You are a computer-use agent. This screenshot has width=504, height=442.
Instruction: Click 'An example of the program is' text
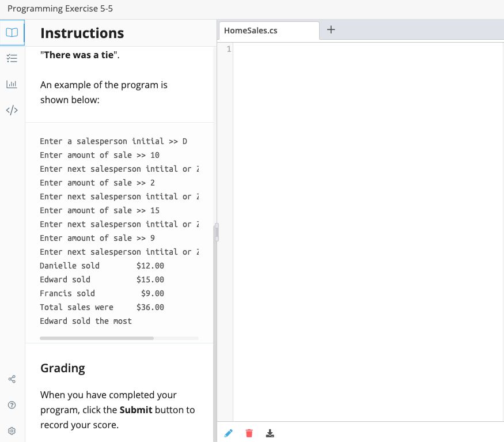coord(104,85)
